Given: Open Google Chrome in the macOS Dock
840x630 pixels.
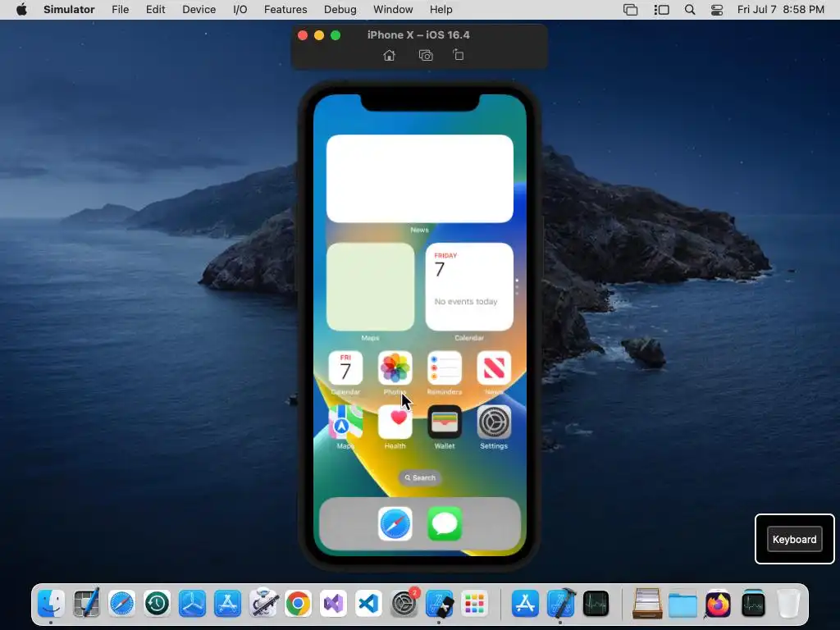Looking at the screenshot, I should tap(299, 604).
